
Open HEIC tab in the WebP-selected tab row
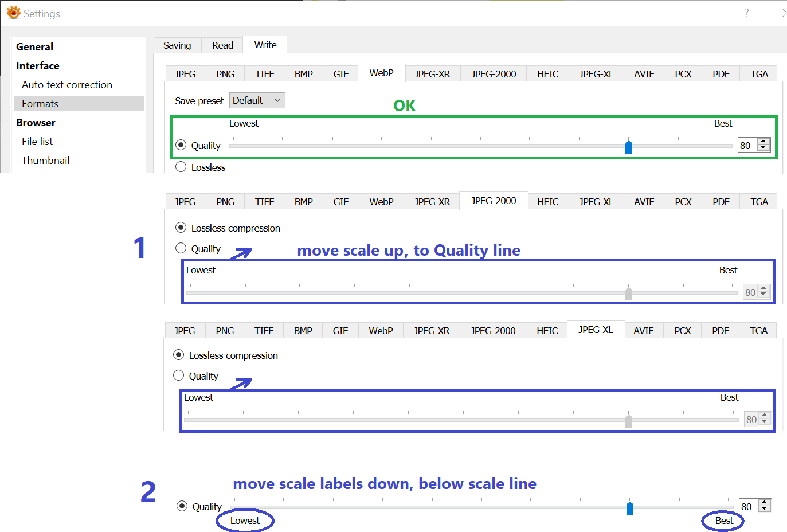coord(548,74)
